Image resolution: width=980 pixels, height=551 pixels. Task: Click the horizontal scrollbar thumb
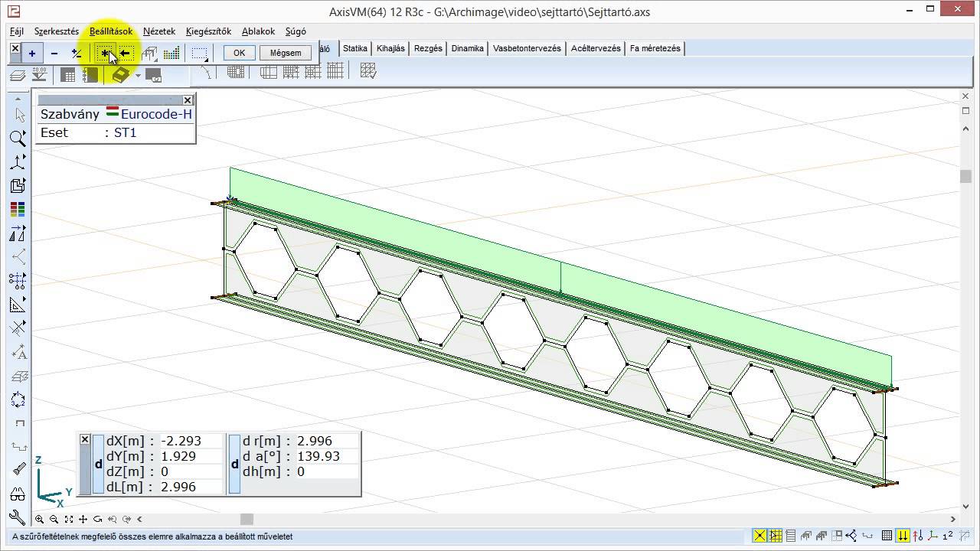tap(247, 519)
